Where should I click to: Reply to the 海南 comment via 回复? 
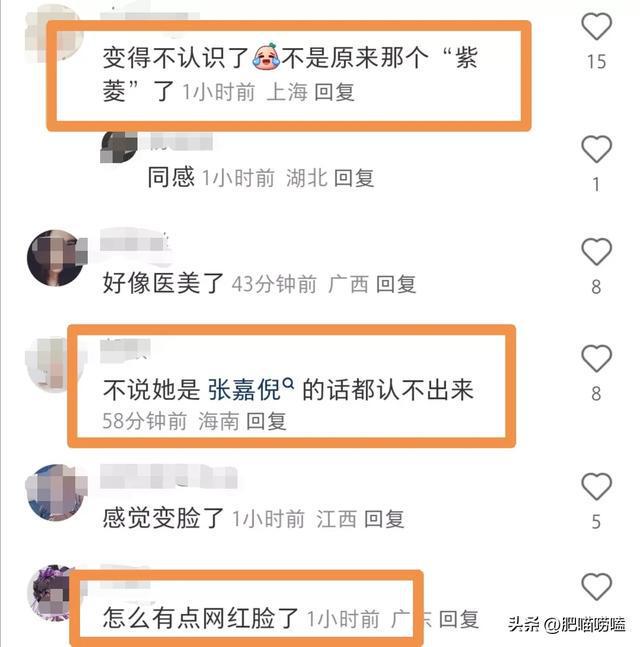coord(266,421)
